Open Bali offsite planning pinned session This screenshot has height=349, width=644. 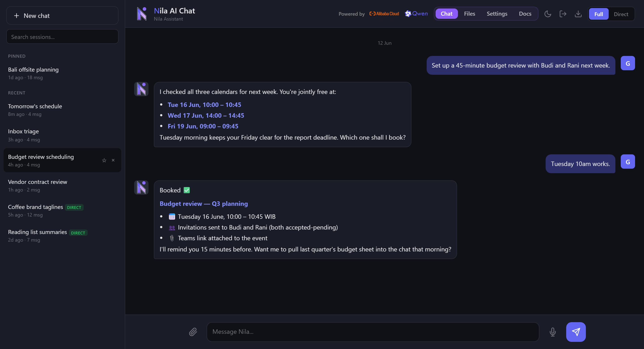(x=62, y=73)
